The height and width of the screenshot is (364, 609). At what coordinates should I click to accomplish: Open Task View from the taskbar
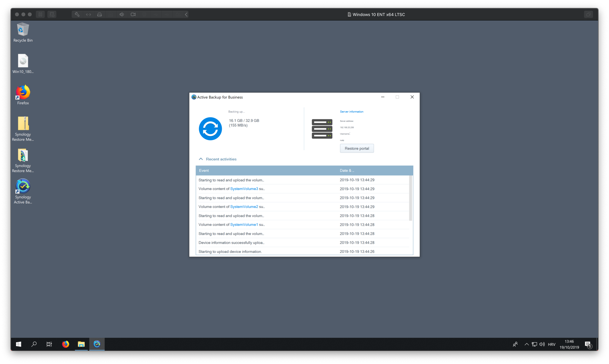49,344
